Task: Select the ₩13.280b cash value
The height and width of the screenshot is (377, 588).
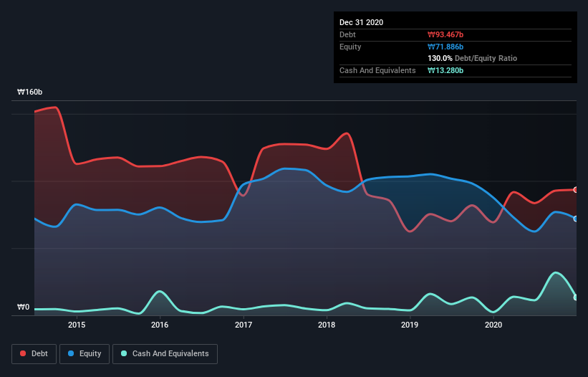Action: coord(445,70)
